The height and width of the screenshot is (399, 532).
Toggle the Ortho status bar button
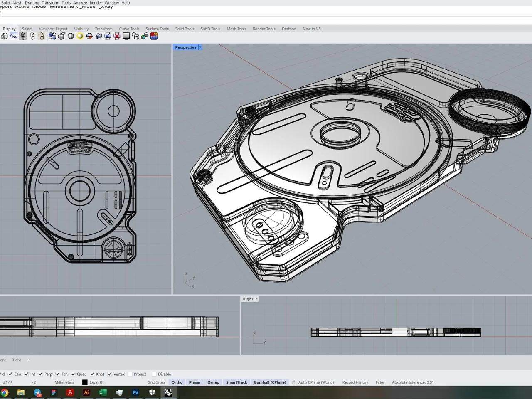click(177, 382)
